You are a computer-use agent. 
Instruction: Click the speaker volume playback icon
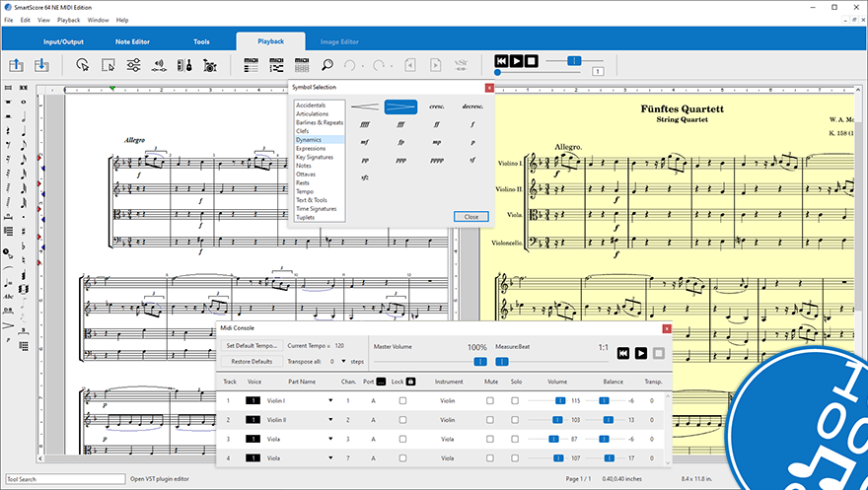[159, 65]
